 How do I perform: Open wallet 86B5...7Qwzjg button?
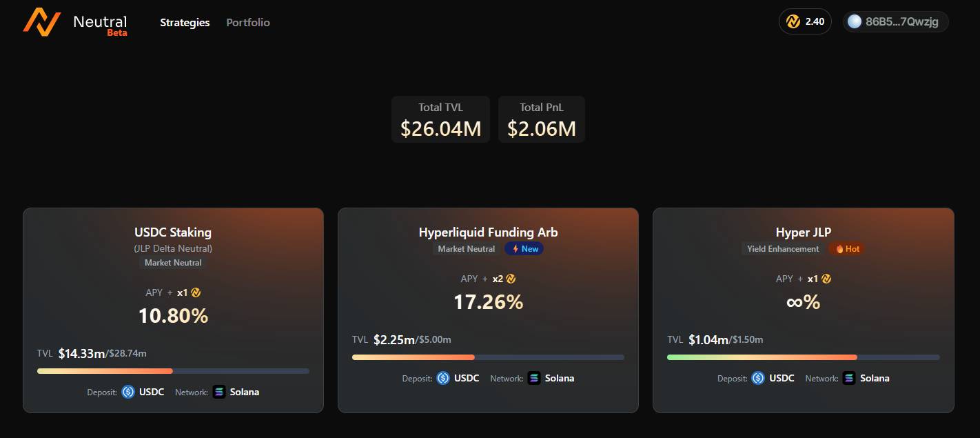(x=896, y=21)
